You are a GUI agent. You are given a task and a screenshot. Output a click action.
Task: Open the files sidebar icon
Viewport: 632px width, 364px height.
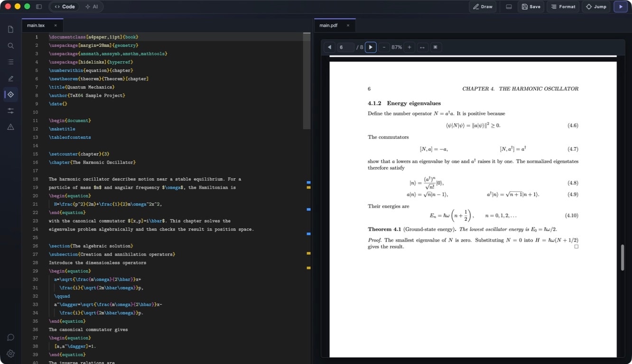coord(10,29)
